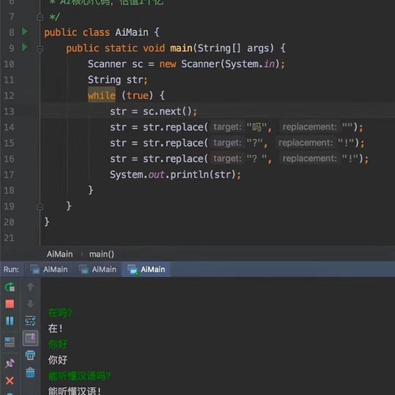
Task: Pause program output with the pause icon
Action: (10, 321)
